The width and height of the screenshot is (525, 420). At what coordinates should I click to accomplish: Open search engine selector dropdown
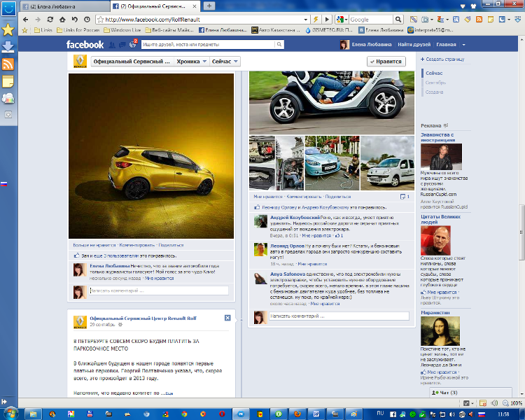[x=342, y=20]
